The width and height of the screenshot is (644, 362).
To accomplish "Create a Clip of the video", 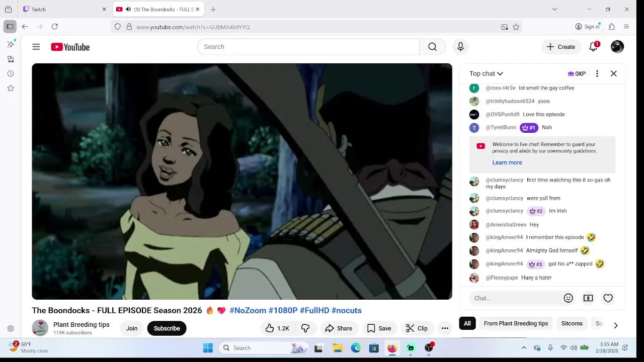I will (x=417, y=328).
